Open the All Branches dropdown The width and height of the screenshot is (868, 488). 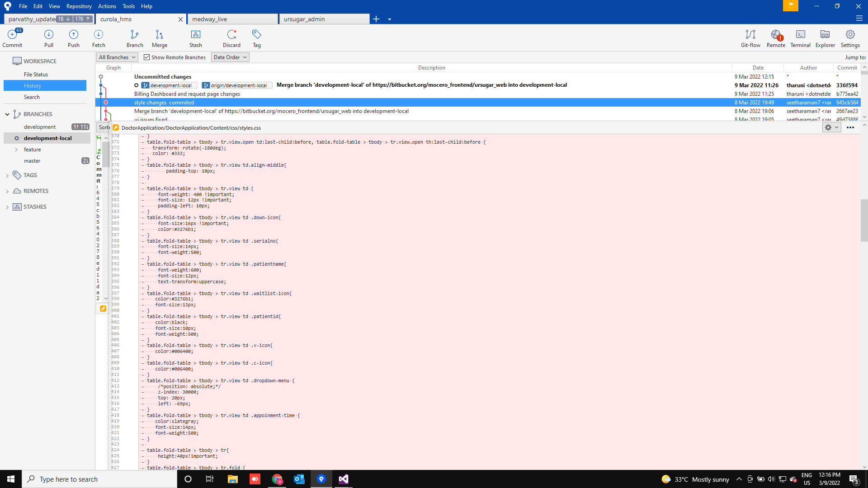(117, 57)
